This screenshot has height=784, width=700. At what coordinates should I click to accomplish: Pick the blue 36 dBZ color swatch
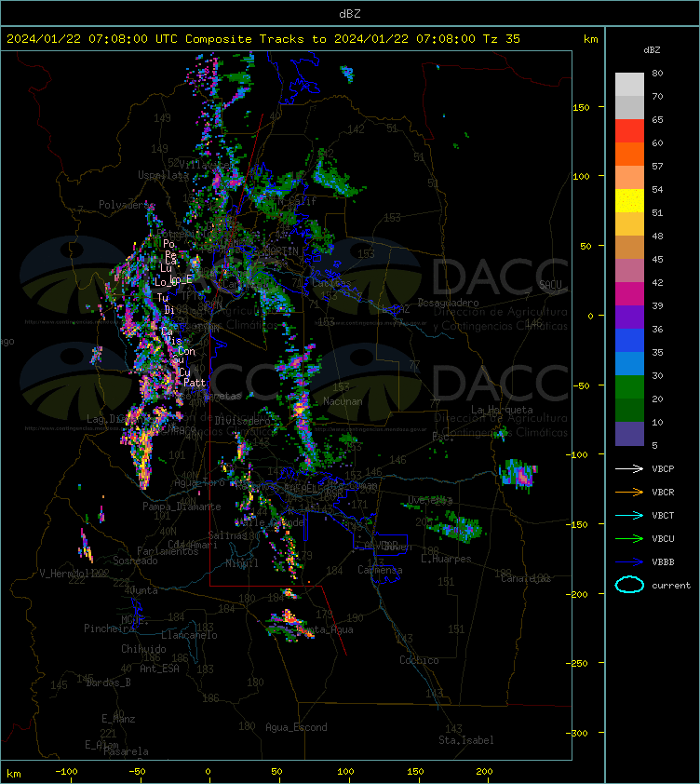tap(629, 340)
